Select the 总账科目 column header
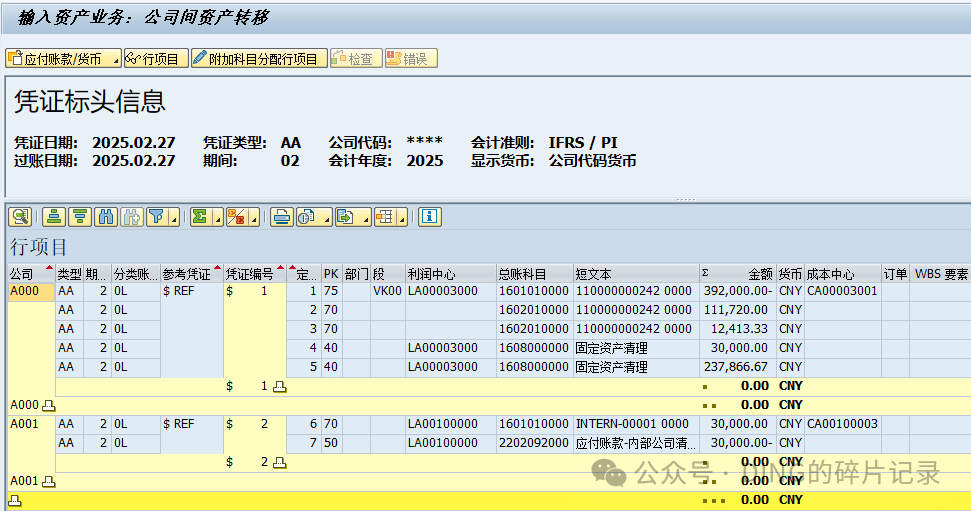Screen dimensions: 971x511 click(x=534, y=274)
